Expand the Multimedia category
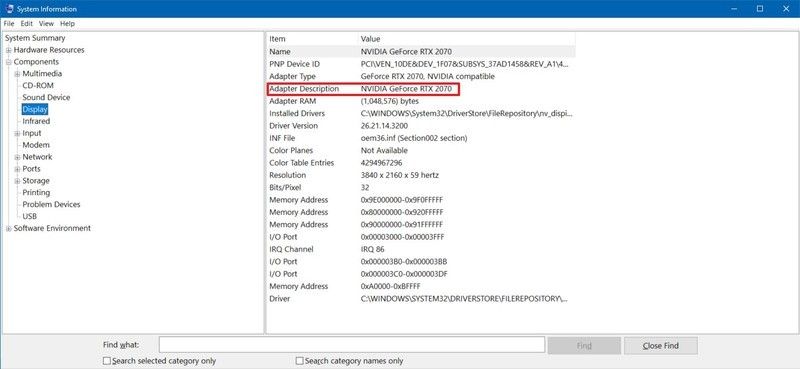800x369 pixels. point(17,74)
